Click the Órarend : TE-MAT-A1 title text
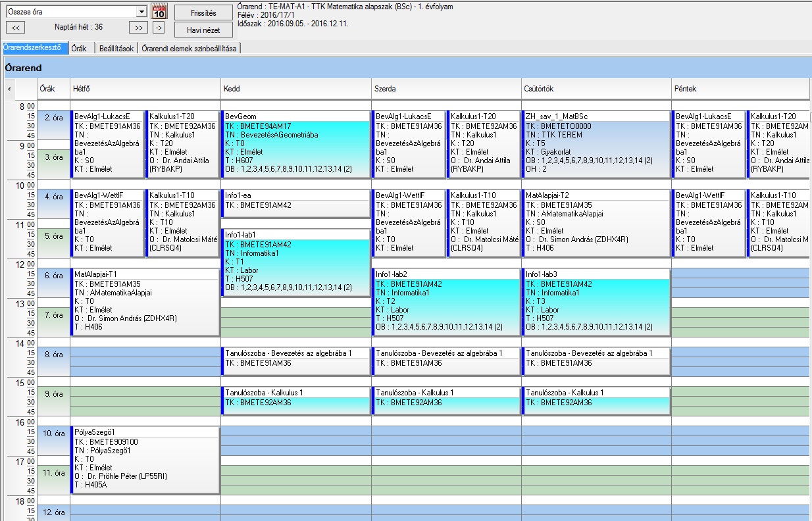Viewport: 812px width, 521px height. click(x=345, y=7)
